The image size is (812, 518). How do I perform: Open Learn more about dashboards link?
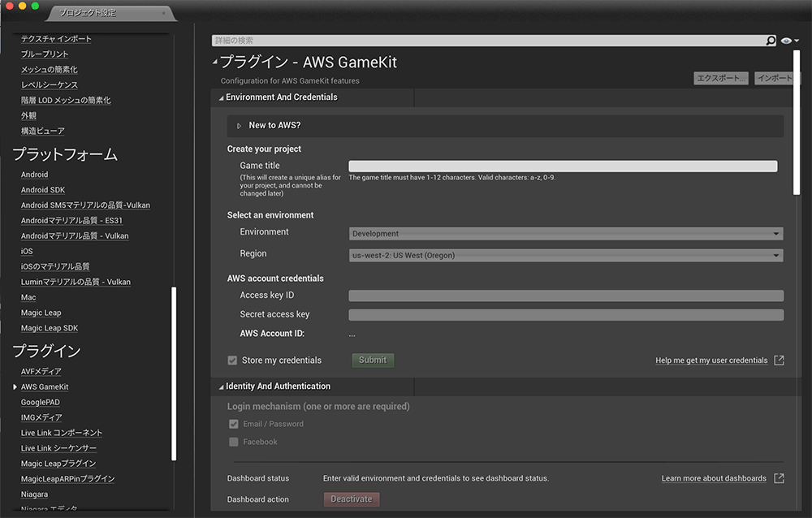pyautogui.click(x=714, y=478)
